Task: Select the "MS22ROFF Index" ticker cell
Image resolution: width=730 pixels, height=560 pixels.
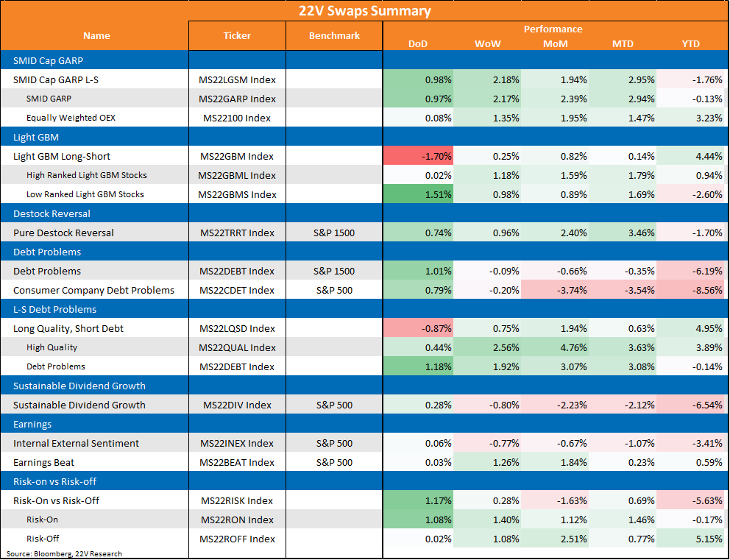Action: click(238, 539)
